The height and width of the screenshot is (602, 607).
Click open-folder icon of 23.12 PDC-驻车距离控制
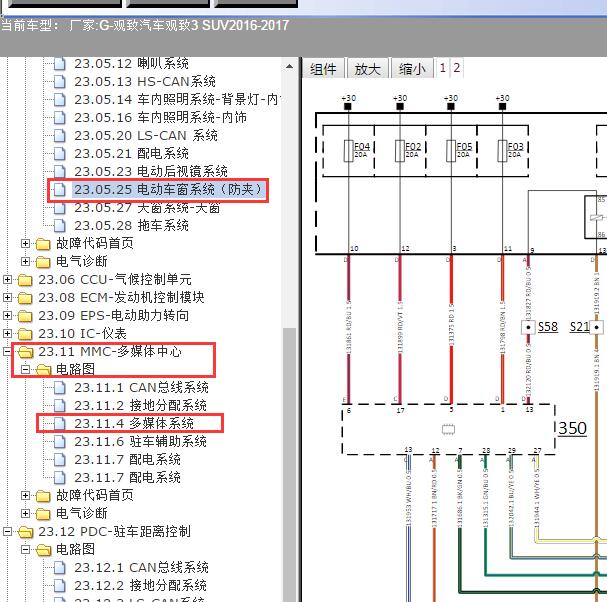(25, 532)
